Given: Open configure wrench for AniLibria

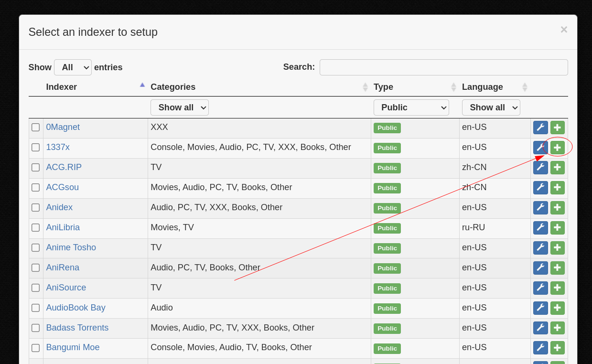Looking at the screenshot, I should 540,228.
